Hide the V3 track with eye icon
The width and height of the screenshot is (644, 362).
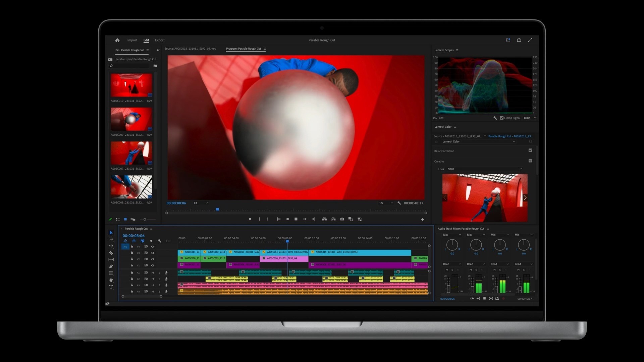[x=153, y=253]
